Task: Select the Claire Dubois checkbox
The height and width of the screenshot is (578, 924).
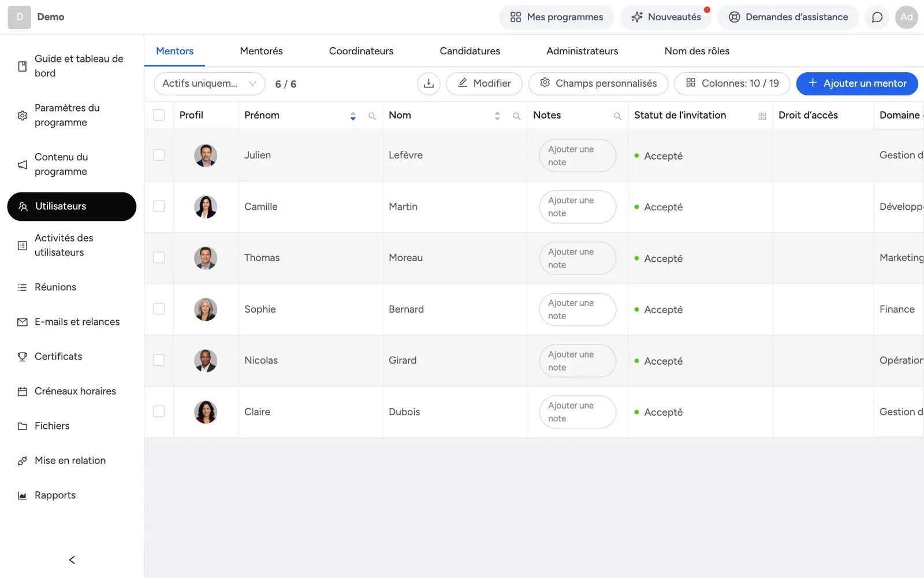Action: tap(159, 412)
